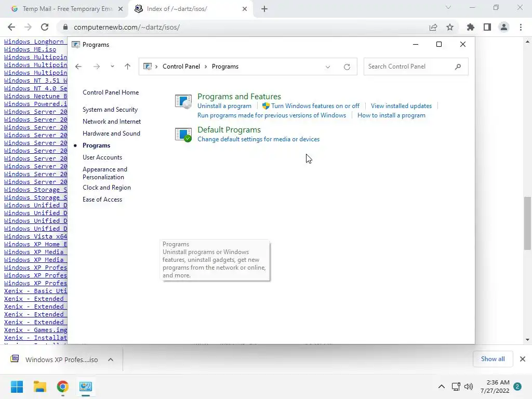Screen dimensions: 532x399
Task: Click the Search Control Panel magnifier icon
Action: point(458,66)
